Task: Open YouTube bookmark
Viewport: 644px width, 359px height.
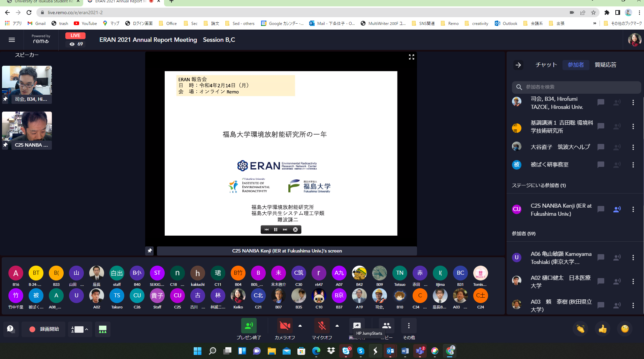Action: tap(86, 23)
